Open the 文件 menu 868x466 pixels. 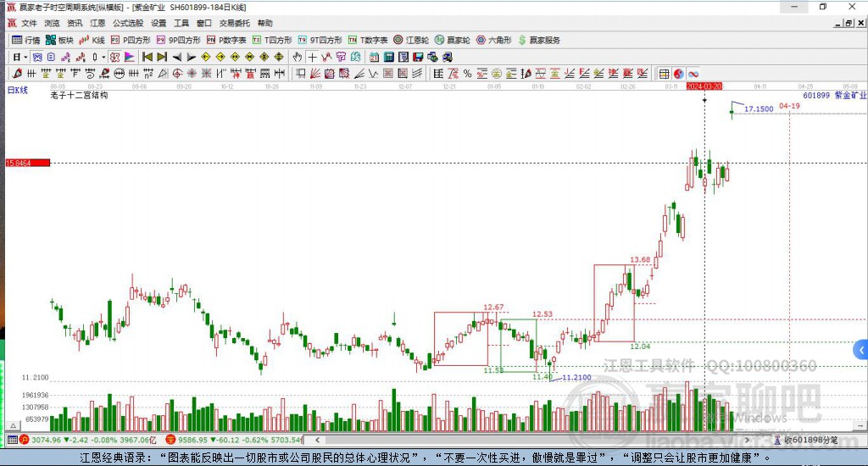click(29, 23)
